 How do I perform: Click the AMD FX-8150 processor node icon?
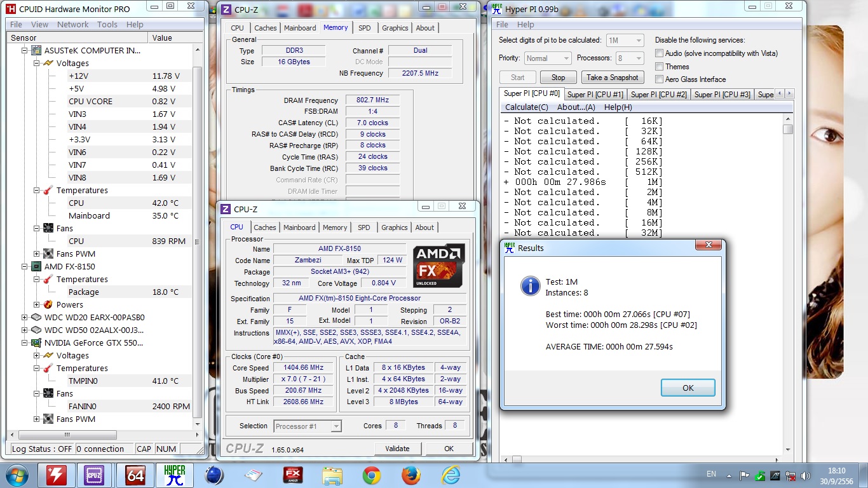(x=36, y=266)
